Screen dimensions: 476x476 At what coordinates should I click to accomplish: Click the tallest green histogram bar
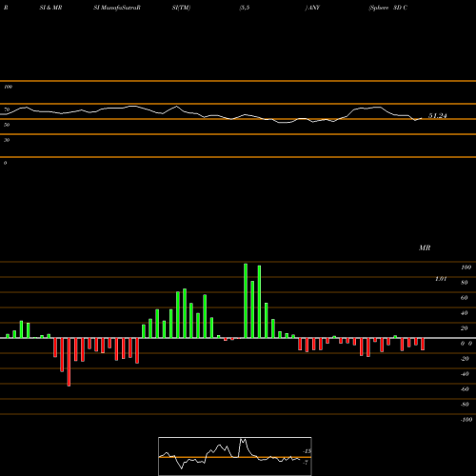[246, 301]
